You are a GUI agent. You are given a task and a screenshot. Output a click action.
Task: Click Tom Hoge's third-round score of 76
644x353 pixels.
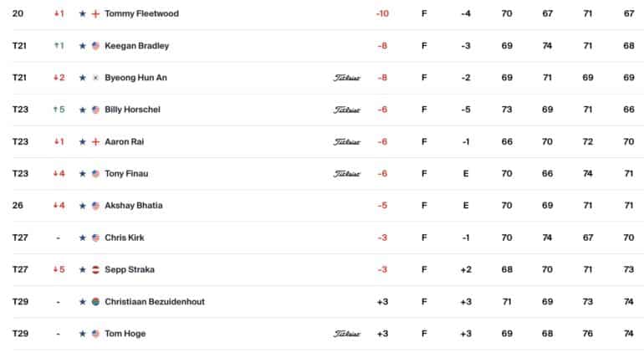588,334
